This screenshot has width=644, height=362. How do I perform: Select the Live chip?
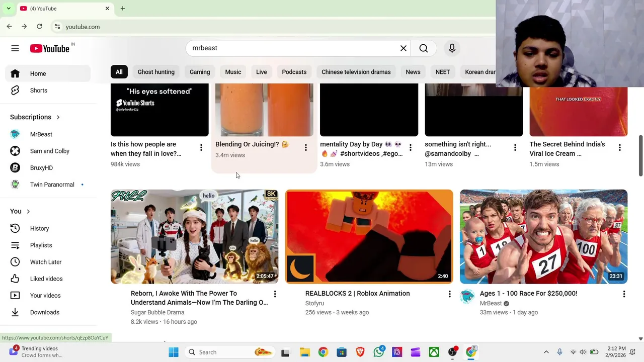point(262,72)
